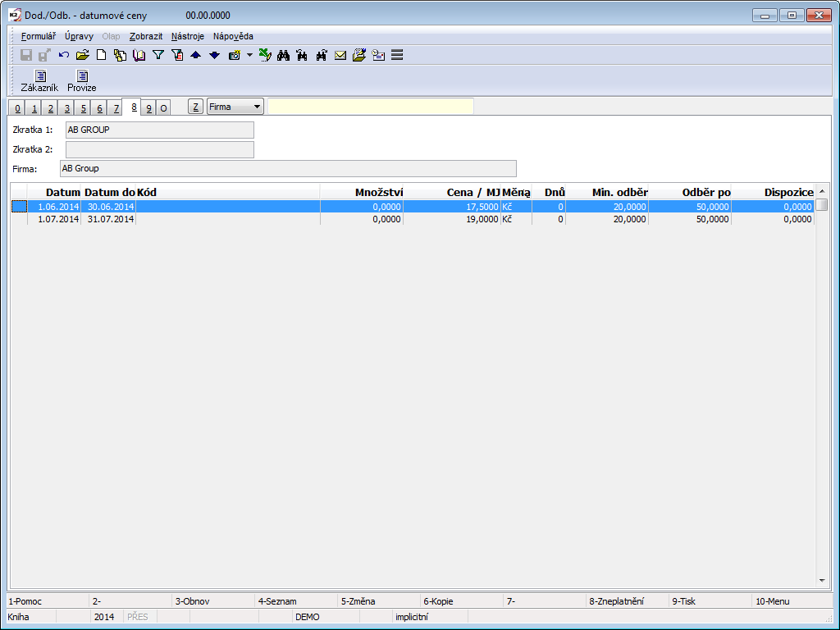840x630 pixels.
Task: Switch to page tab 1
Action: click(x=34, y=108)
